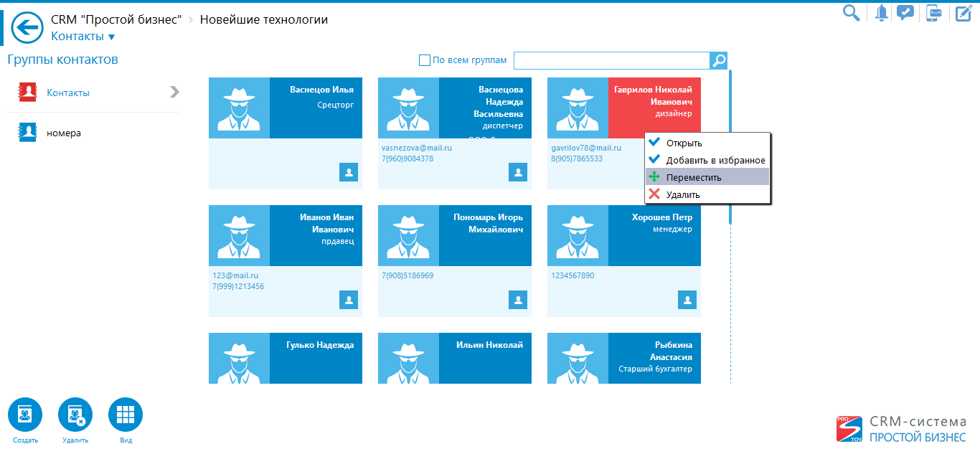This screenshot has width=980, height=454.
Task: Click person icon on Пономарь Игорь card
Action: click(518, 300)
